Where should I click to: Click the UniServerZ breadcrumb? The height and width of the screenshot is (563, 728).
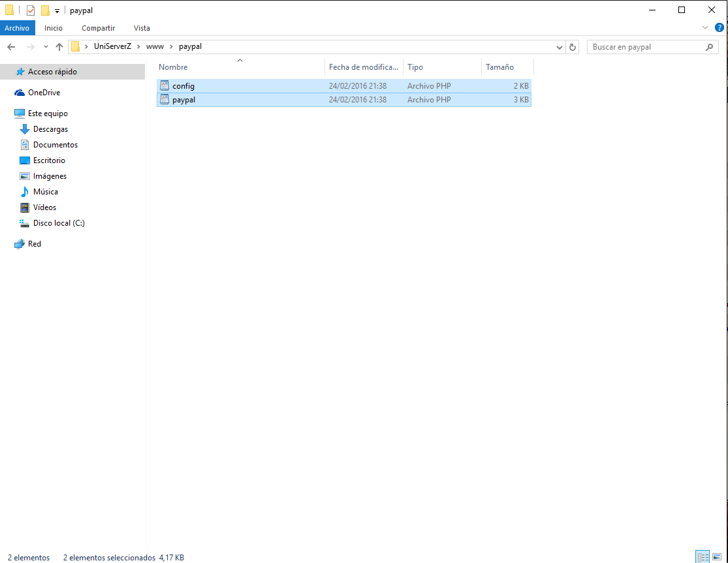(112, 46)
